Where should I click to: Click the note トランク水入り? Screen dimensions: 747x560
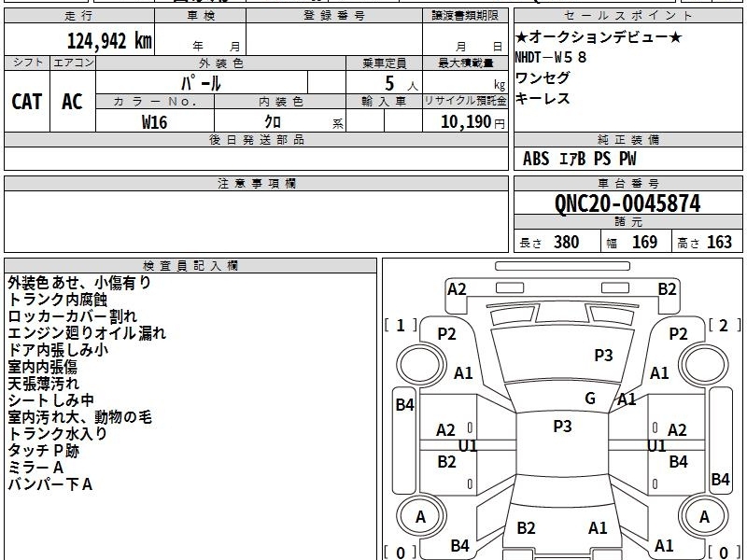pyautogui.click(x=58, y=434)
